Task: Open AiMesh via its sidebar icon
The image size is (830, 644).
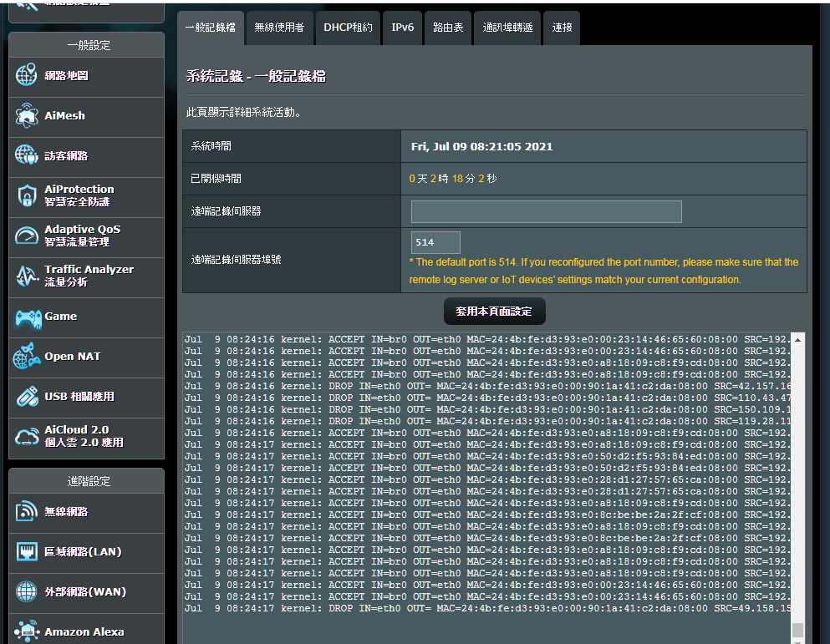Action: point(26,116)
